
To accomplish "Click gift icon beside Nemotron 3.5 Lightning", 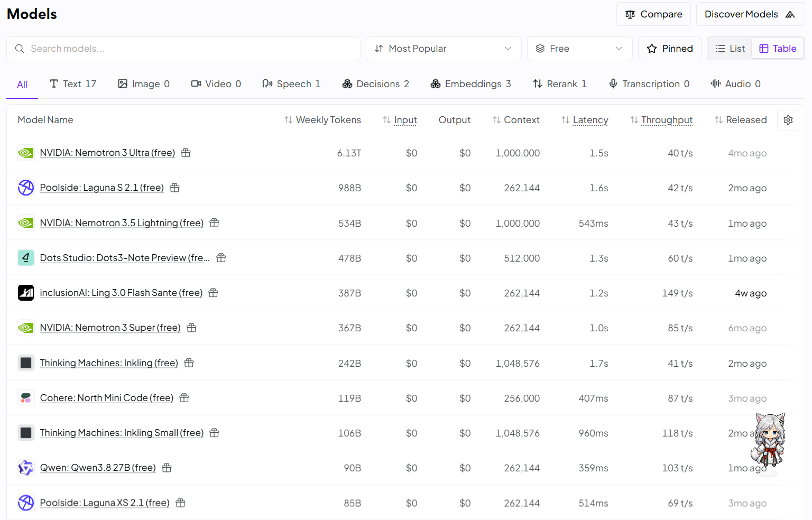I will tap(215, 223).
